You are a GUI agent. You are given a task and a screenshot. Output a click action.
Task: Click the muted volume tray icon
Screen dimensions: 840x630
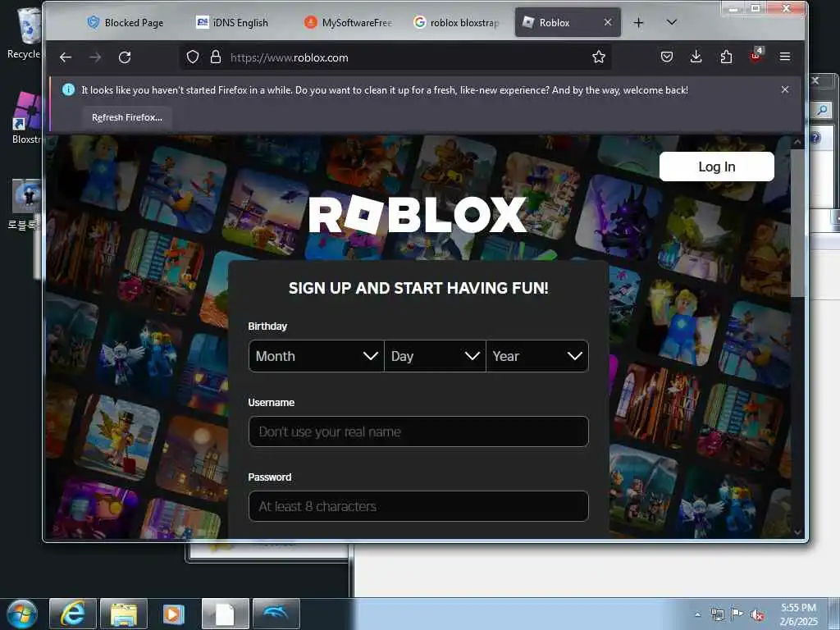tap(757, 614)
